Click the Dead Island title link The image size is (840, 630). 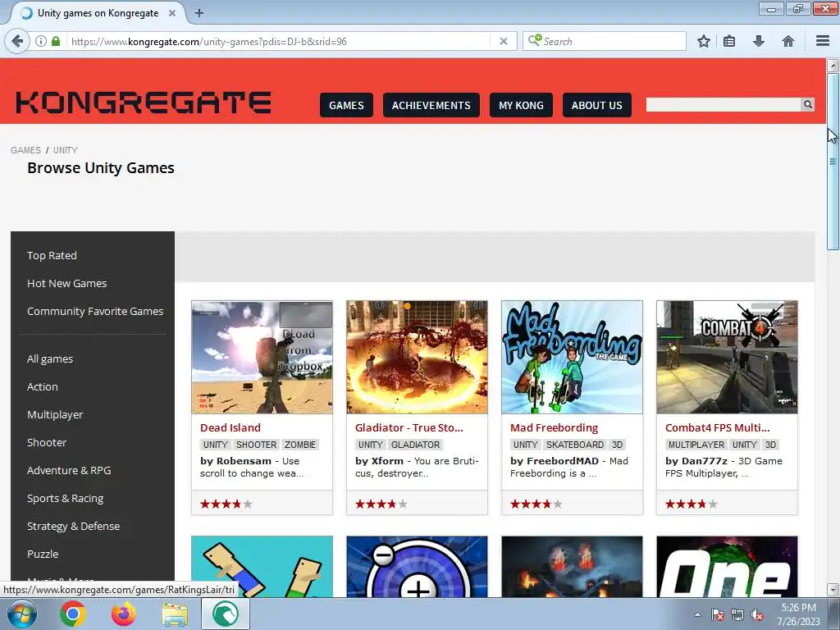pyautogui.click(x=231, y=427)
